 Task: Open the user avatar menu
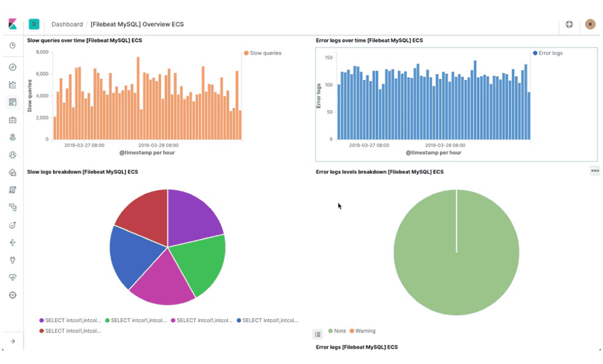[590, 24]
